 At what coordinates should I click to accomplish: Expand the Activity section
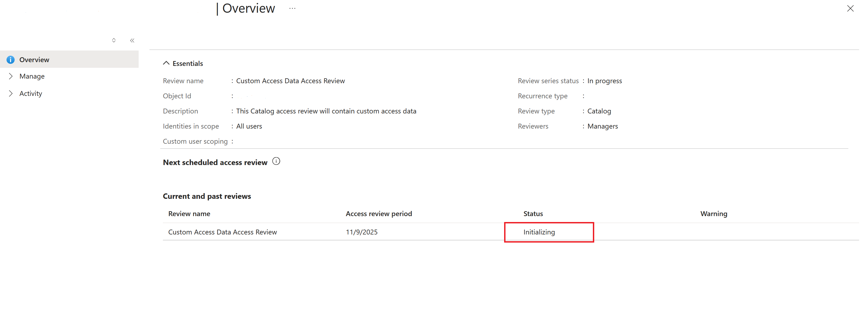tap(31, 93)
